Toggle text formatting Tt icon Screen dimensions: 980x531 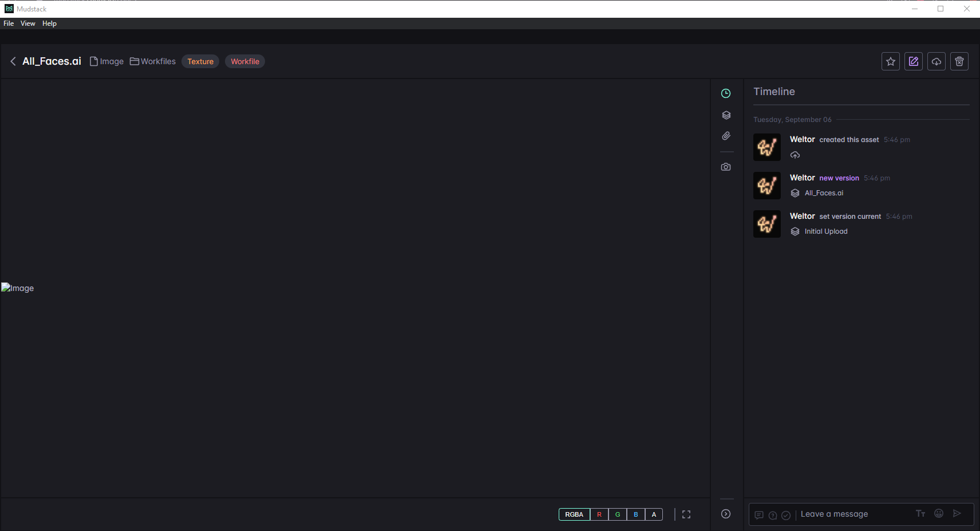pos(920,514)
